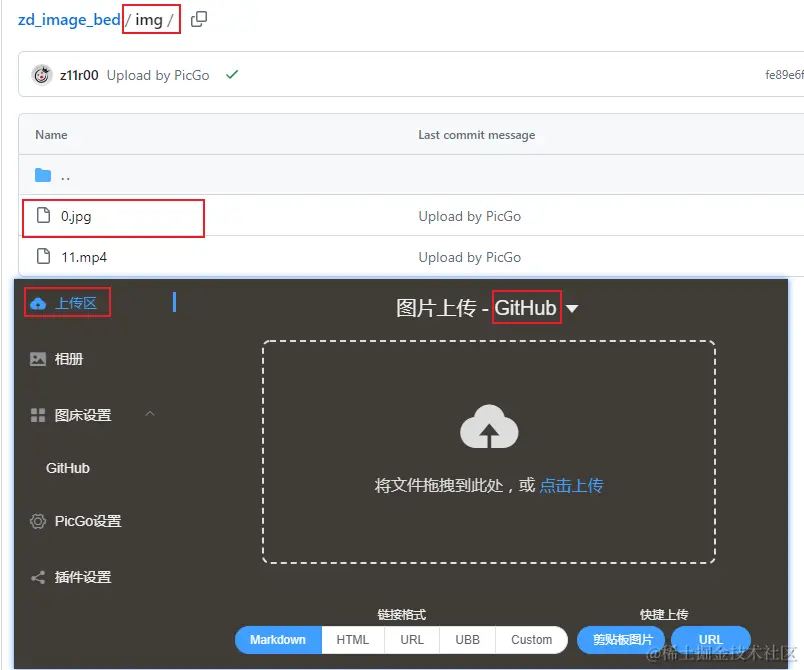Click the dashed file drop area text
804x670 pixels.
tap(454, 485)
